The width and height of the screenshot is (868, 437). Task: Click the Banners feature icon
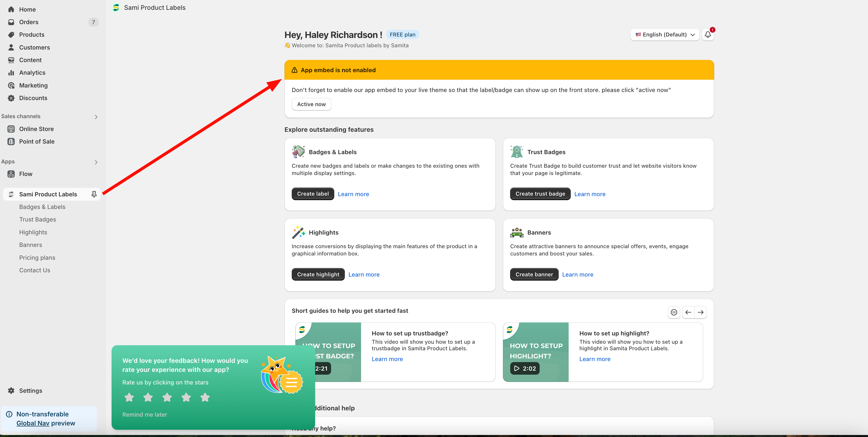pyautogui.click(x=517, y=232)
